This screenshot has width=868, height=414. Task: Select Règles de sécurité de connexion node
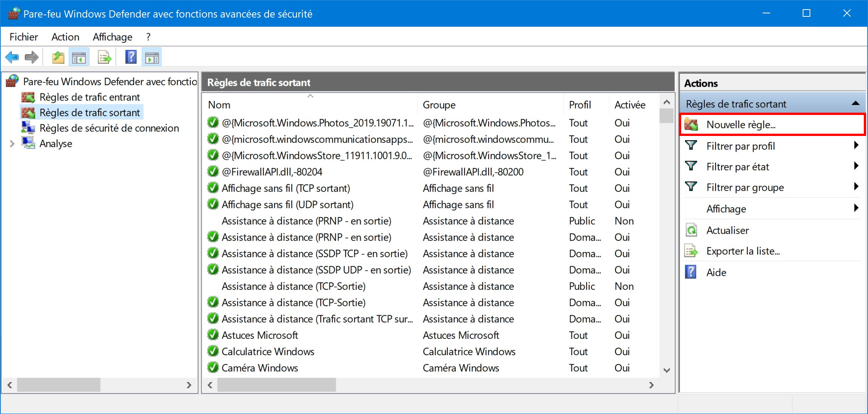(x=109, y=128)
